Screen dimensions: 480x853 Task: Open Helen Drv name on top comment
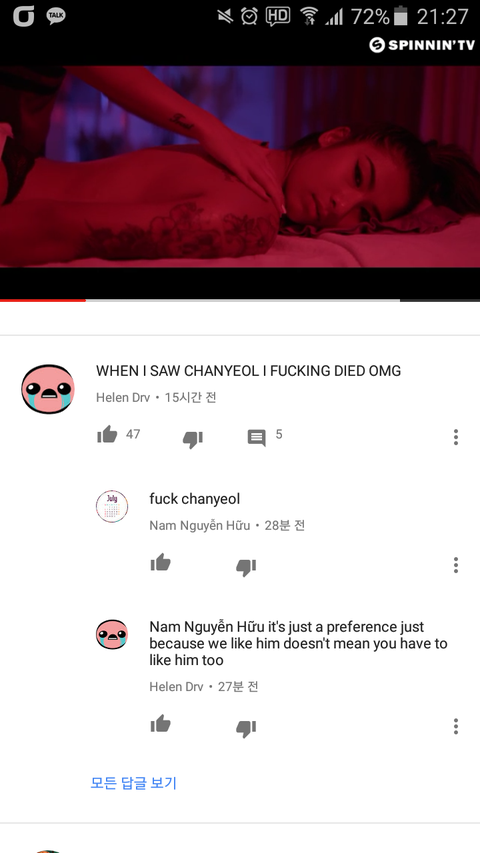click(123, 398)
